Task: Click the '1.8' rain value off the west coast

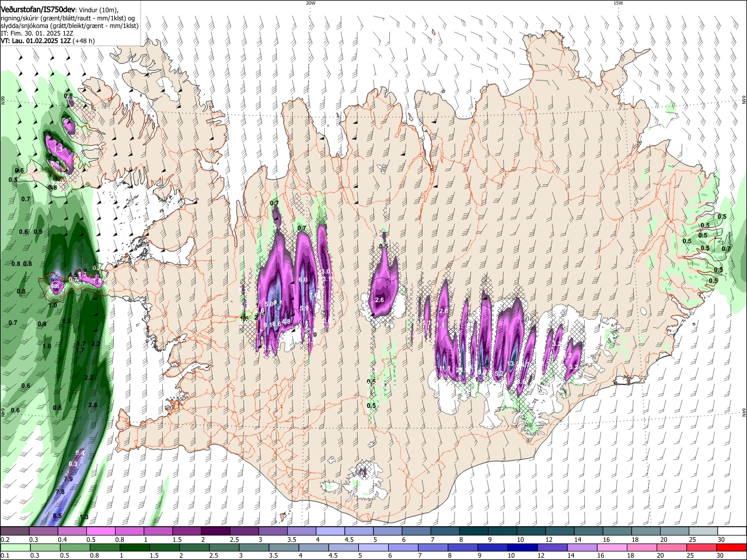Action: click(x=67, y=321)
